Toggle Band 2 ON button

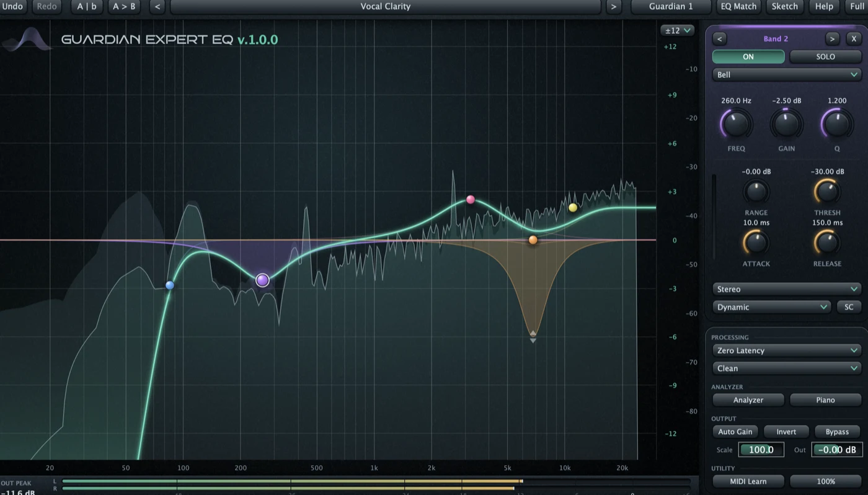(x=748, y=56)
